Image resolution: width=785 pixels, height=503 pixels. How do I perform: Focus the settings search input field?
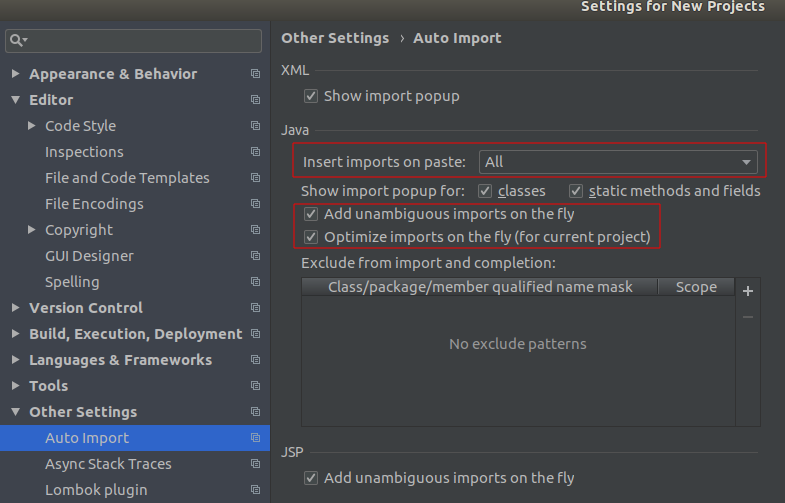coord(133,41)
